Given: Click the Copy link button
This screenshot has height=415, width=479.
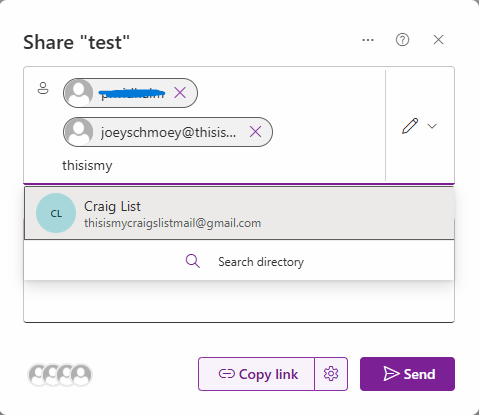Looking at the screenshot, I should (256, 374).
